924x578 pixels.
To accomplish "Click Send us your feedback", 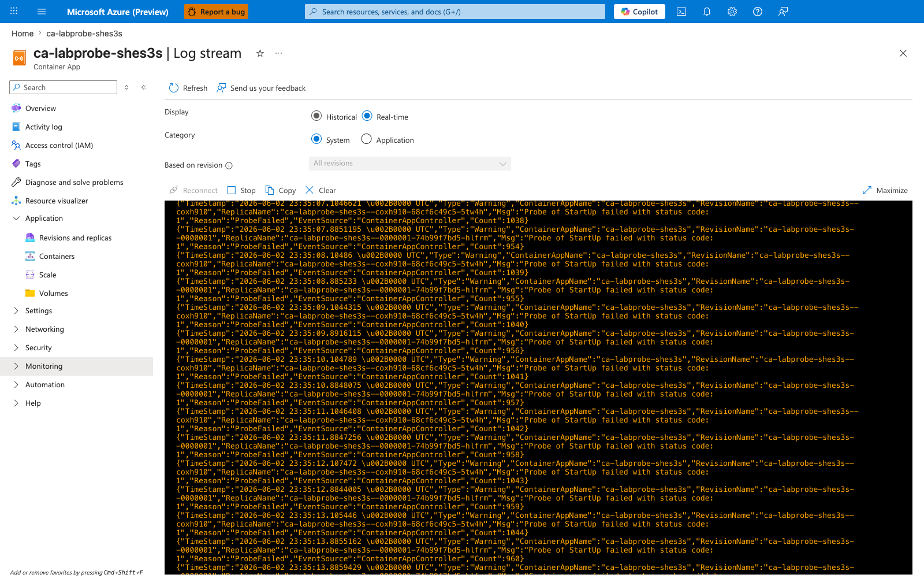I will tap(261, 88).
